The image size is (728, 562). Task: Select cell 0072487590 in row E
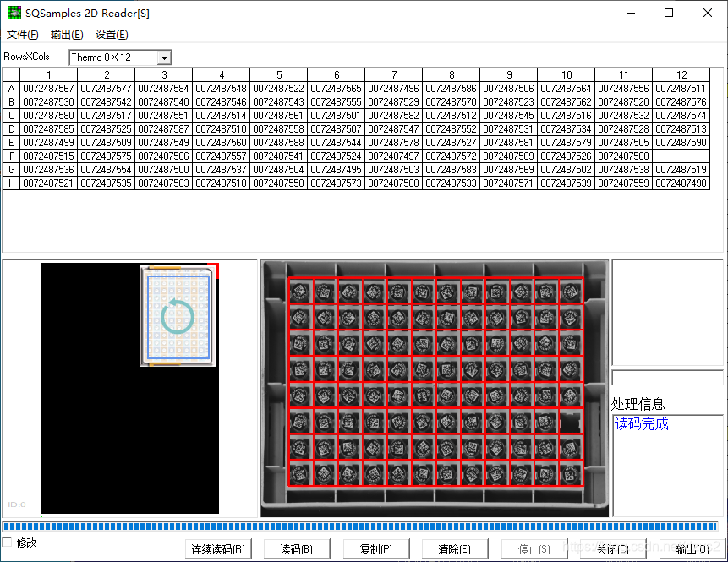pos(681,143)
